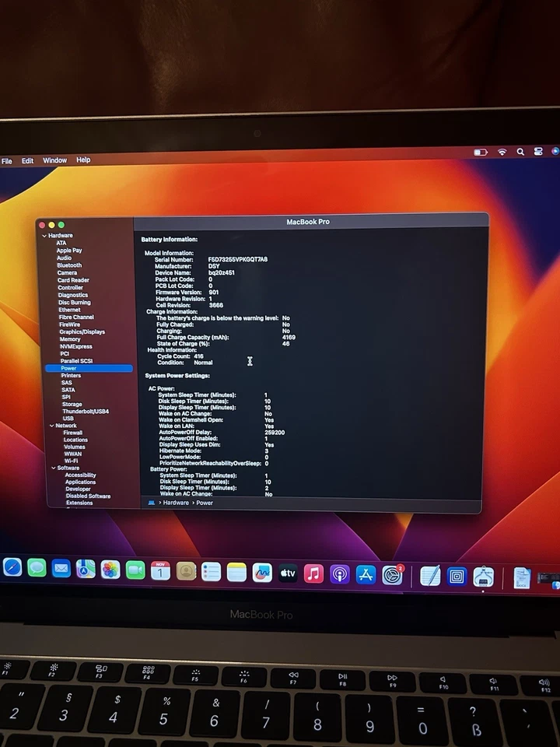Screen dimensions: 560x747
Task: Open the Wi-Fi menu in menu bar
Action: [x=502, y=152]
